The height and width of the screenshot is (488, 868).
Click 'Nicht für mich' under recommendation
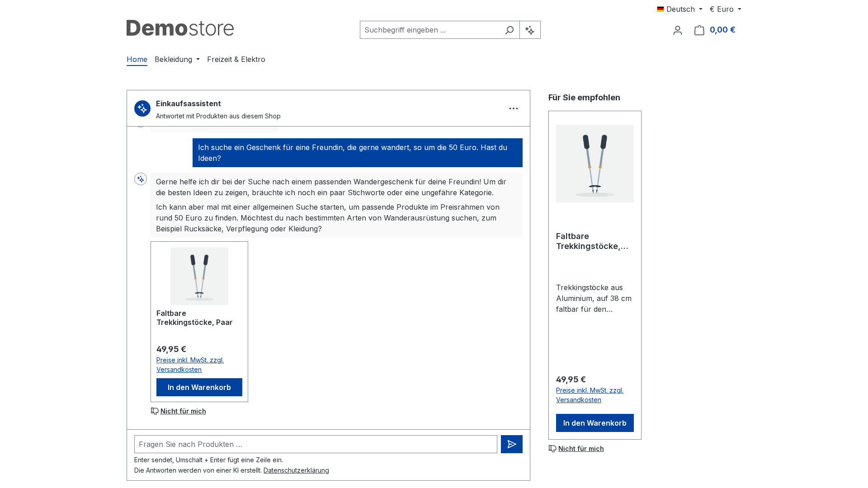[x=581, y=449]
